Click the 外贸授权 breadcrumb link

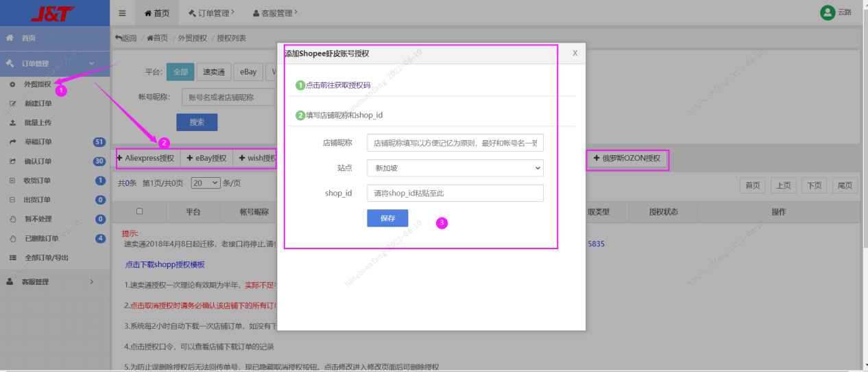(192, 38)
